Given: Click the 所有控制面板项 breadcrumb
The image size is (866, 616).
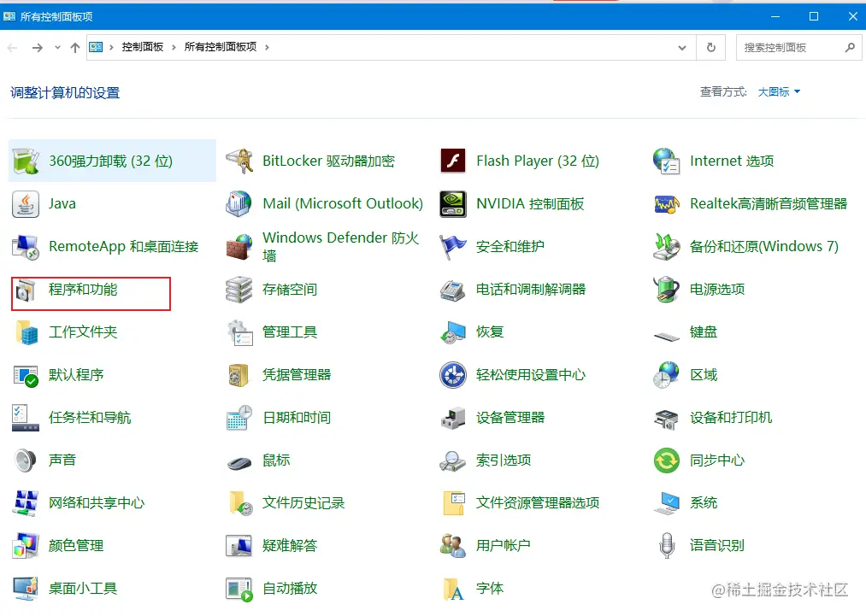Looking at the screenshot, I should coord(221,48).
